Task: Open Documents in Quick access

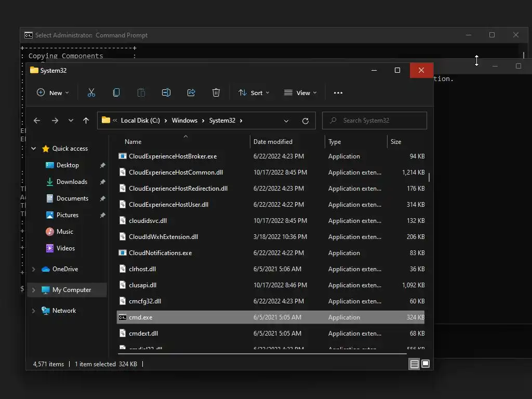Action: (72, 198)
